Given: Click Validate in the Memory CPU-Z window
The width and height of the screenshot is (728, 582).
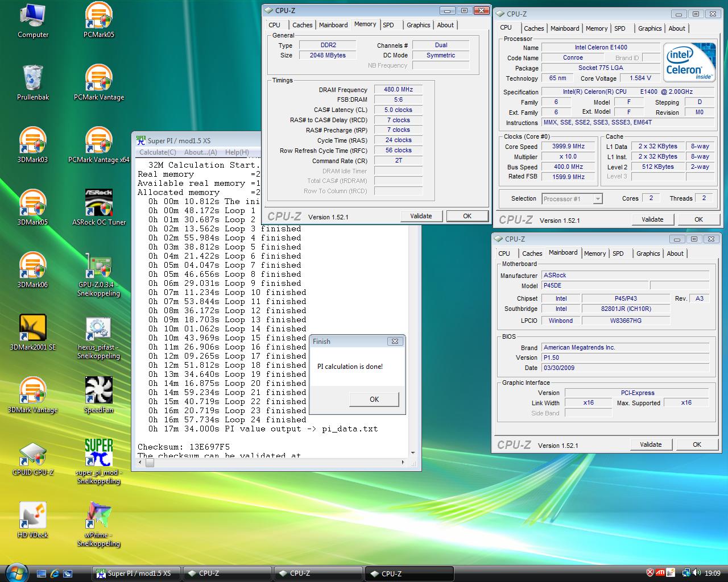Looking at the screenshot, I should pos(421,216).
